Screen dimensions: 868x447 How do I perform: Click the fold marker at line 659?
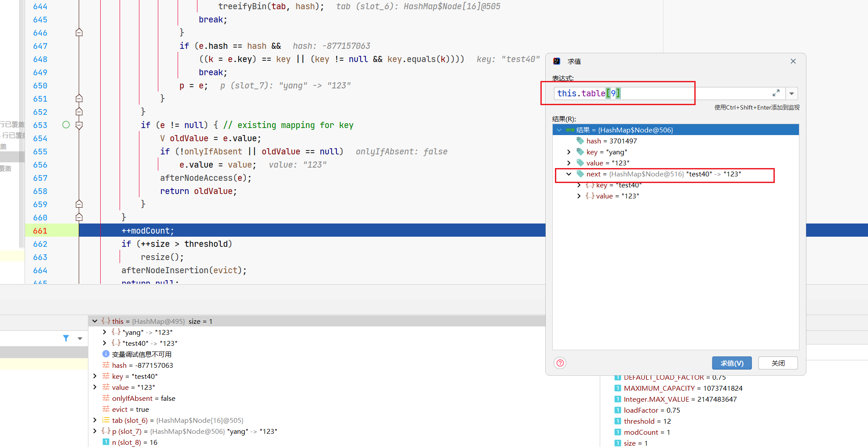[x=79, y=204]
